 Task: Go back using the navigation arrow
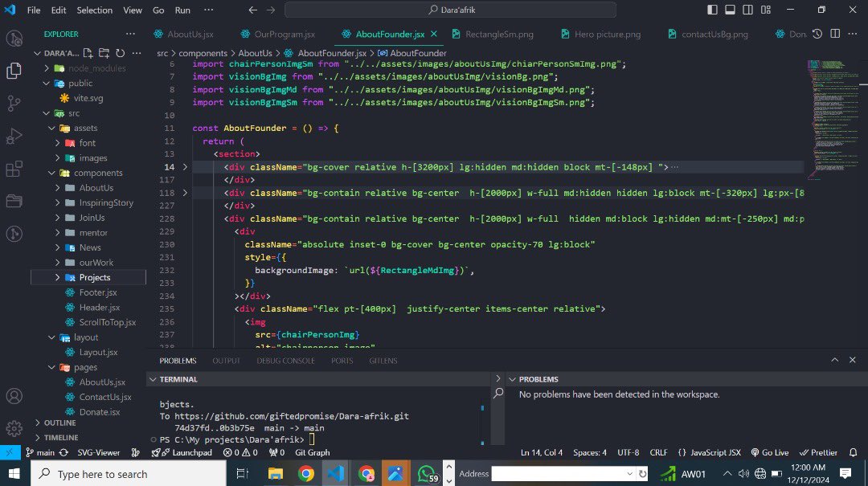point(252,10)
